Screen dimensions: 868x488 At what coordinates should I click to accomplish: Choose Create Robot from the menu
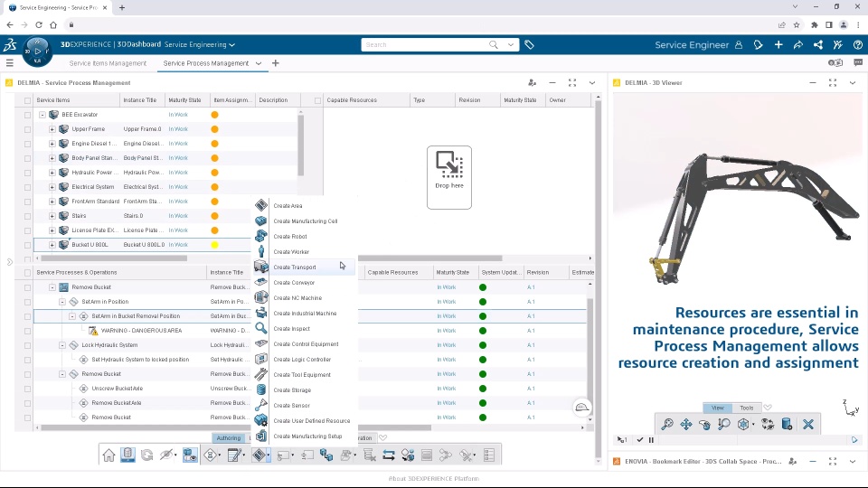click(305, 236)
